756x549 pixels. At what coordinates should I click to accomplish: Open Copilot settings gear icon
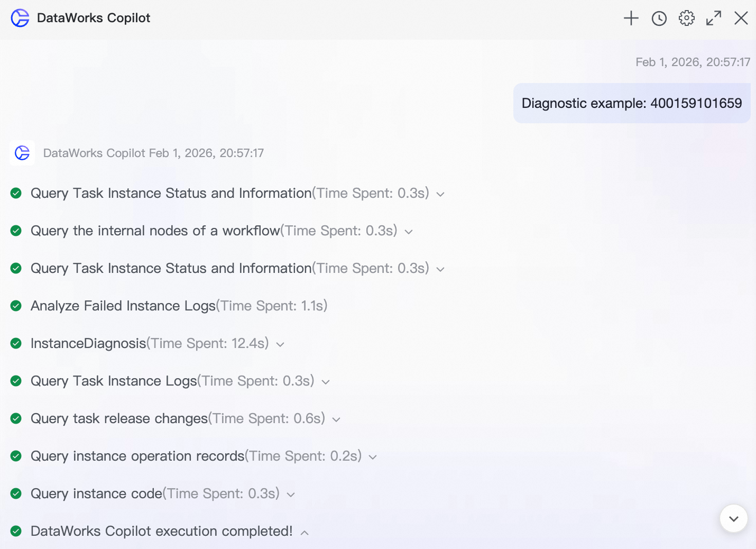click(687, 19)
